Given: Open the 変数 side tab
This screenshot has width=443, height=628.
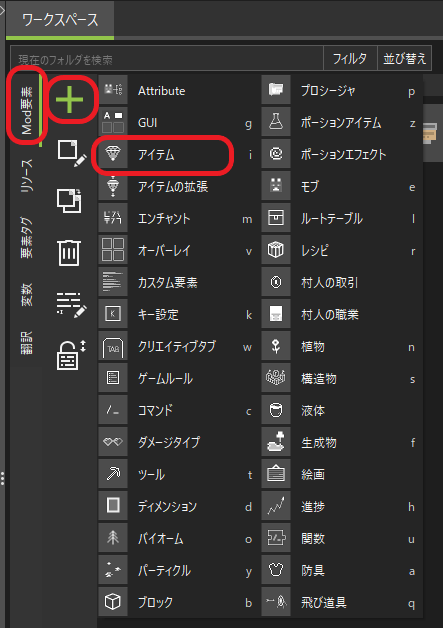Looking at the screenshot, I should [27, 295].
